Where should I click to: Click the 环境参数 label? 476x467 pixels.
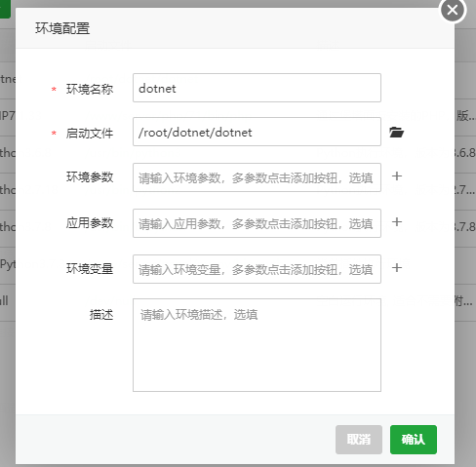pos(90,177)
